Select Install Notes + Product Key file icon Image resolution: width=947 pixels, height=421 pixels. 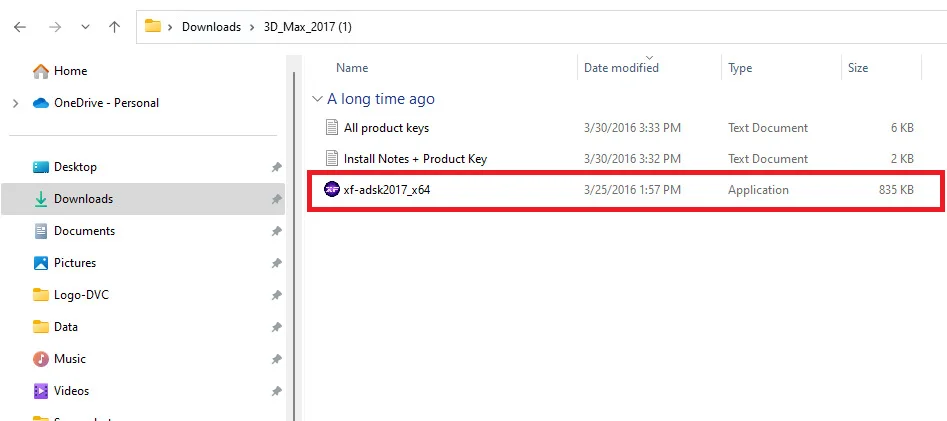pos(332,158)
